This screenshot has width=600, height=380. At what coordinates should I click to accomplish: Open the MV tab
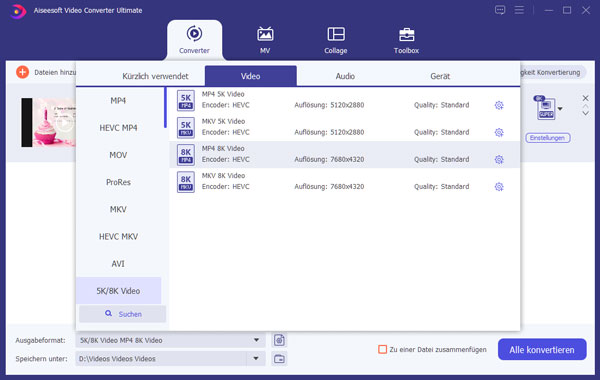[265, 40]
